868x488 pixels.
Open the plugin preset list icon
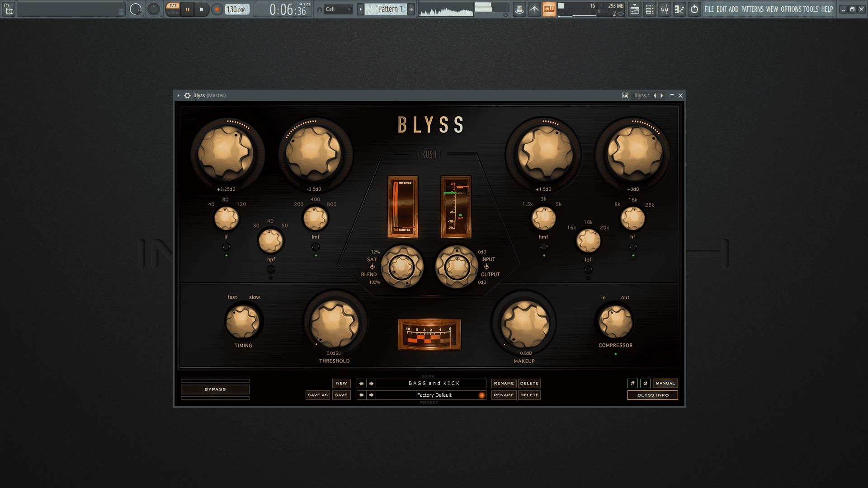tap(625, 95)
